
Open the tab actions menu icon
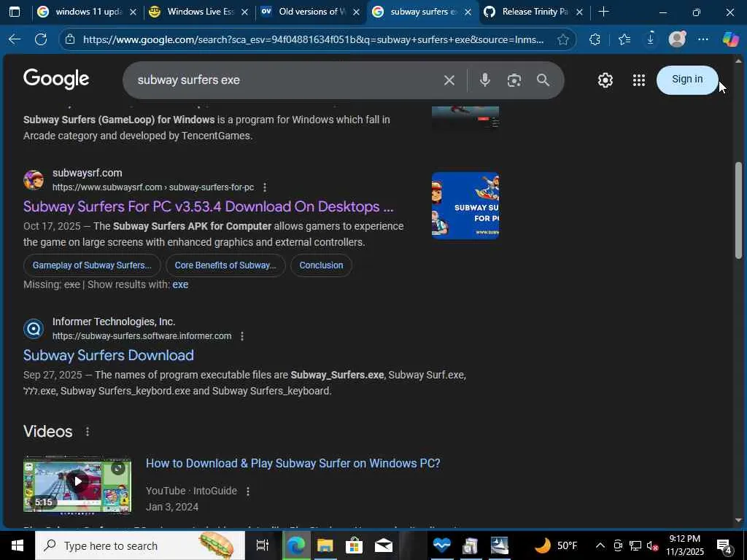click(15, 12)
